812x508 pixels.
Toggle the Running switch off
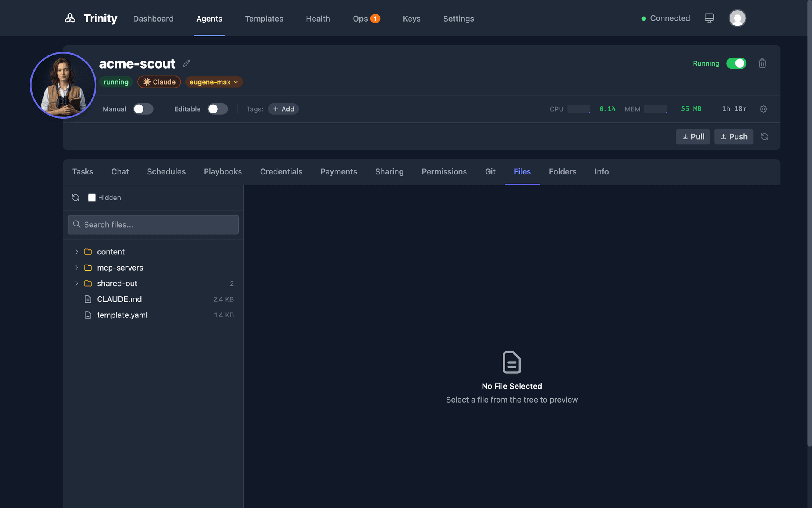point(736,63)
